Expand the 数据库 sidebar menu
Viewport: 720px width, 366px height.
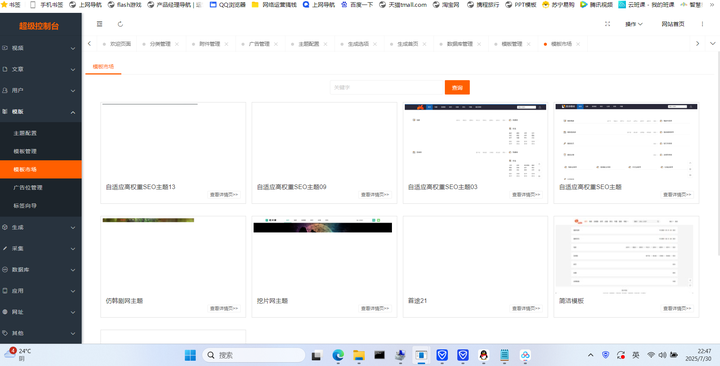(73, 270)
